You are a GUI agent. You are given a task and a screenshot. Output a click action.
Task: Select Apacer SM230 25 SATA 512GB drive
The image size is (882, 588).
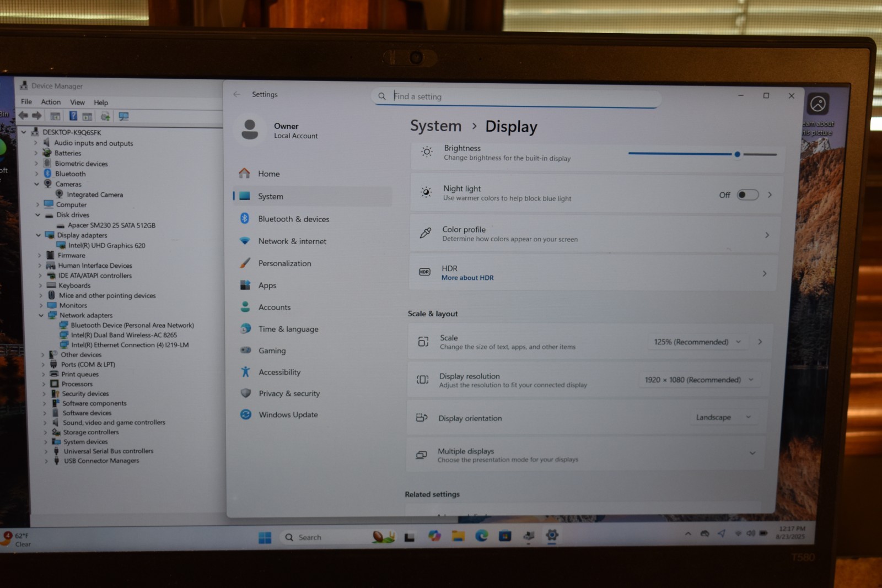coord(111,225)
